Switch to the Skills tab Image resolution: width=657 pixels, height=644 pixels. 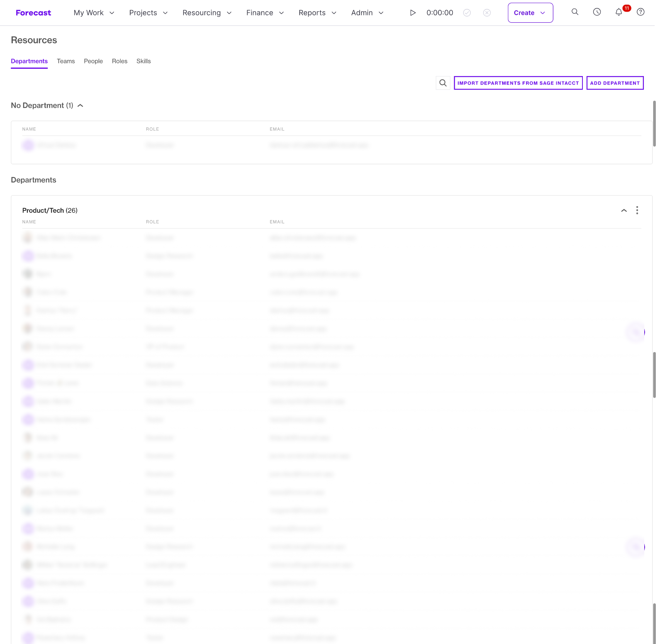(x=143, y=61)
